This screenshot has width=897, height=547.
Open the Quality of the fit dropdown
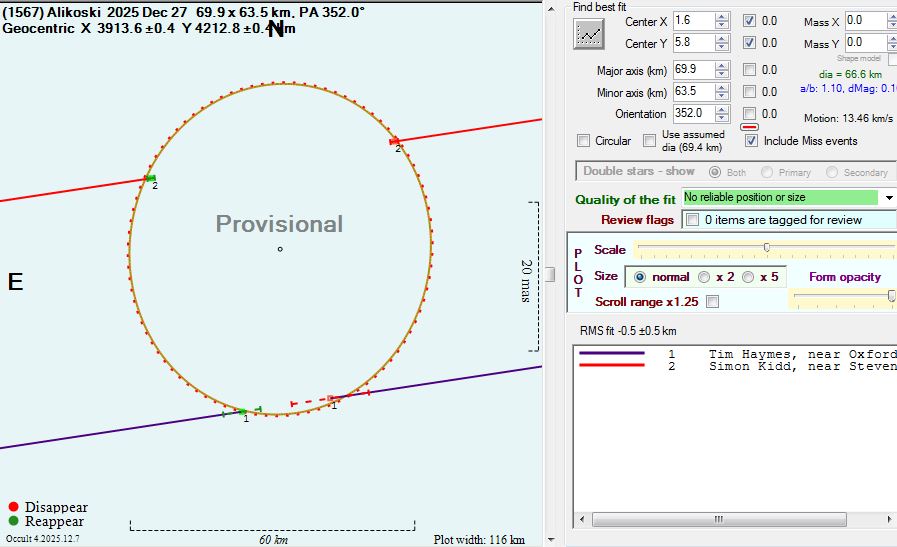coord(889,198)
